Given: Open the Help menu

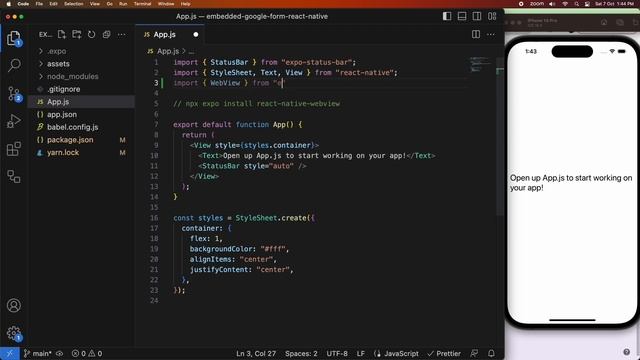Looking at the screenshot, I should pos(186,4).
